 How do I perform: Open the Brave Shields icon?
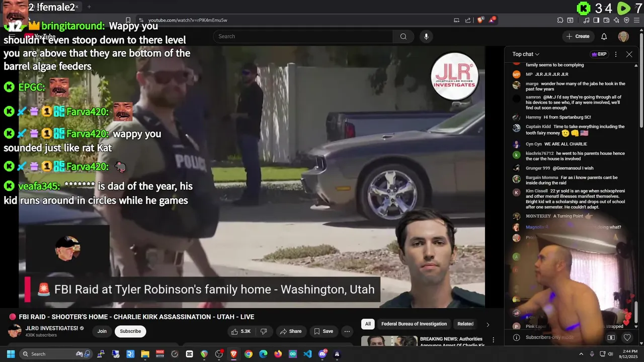pyautogui.click(x=480, y=20)
